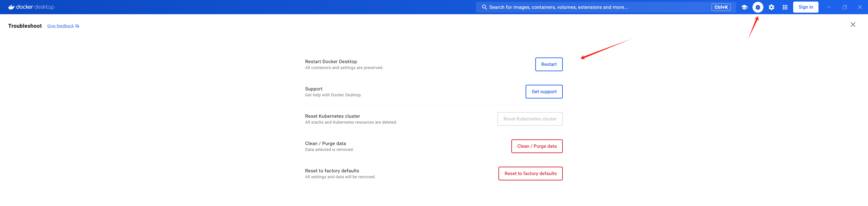This screenshot has height=206, width=868.
Task: Close the Docker Desktop application window
Action: (860, 7)
